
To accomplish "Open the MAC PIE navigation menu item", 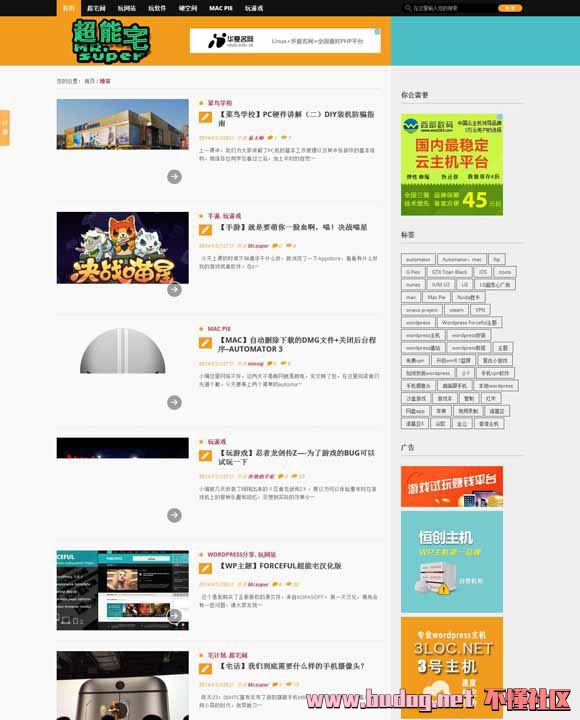I will (220, 8).
